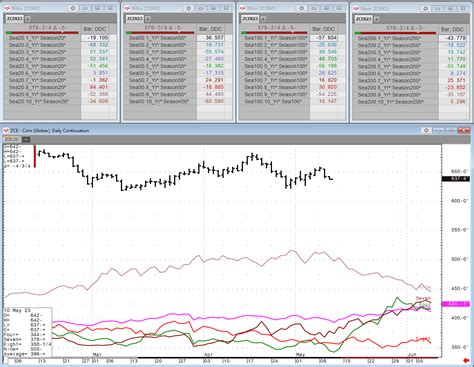This screenshot has width=474, height=367.
Task: Select ZCEN23 tab in Sea50 monitor window
Action: [135, 19]
